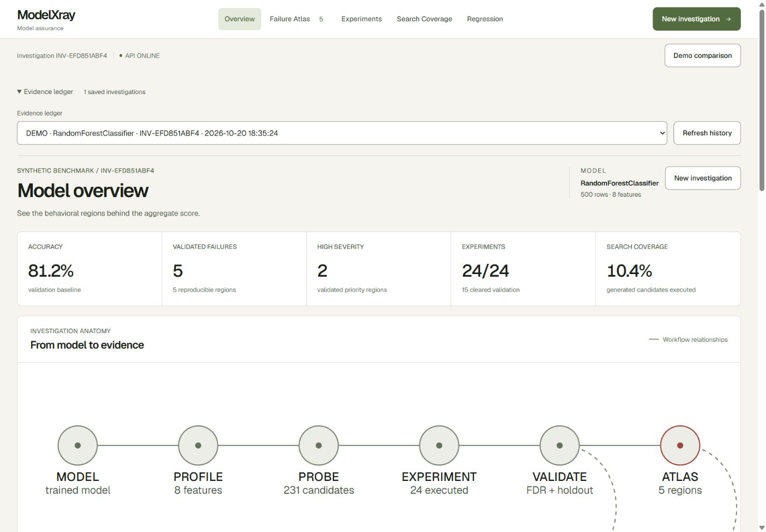The width and height of the screenshot is (766, 532).
Task: Open the PROBE stage node circle
Action: pos(319,445)
